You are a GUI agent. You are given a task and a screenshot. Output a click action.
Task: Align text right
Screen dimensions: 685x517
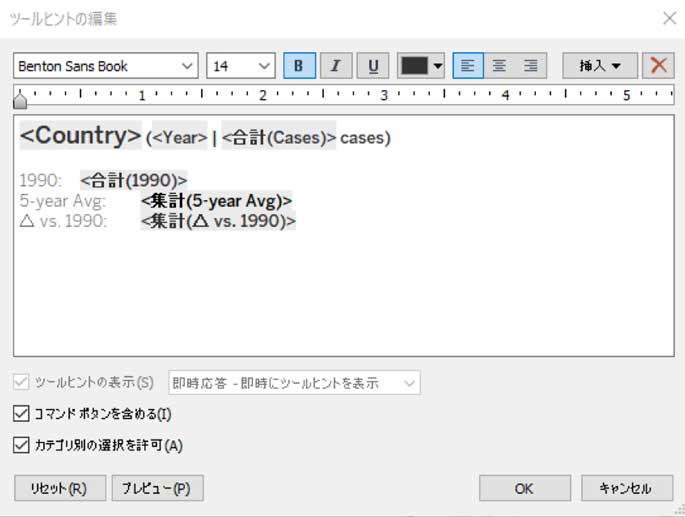coord(530,66)
